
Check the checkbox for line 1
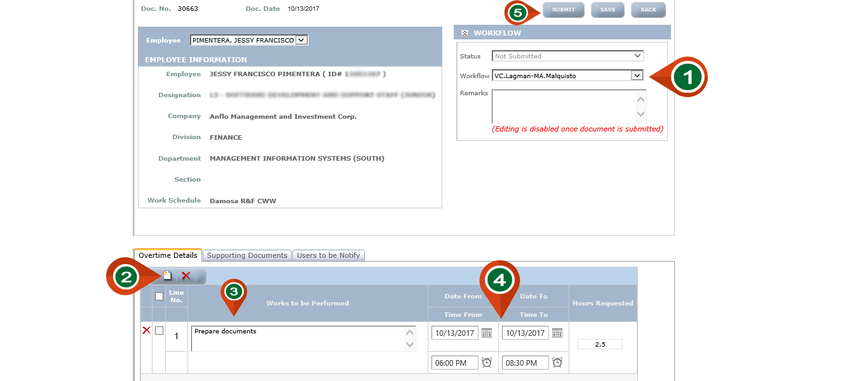point(159,330)
